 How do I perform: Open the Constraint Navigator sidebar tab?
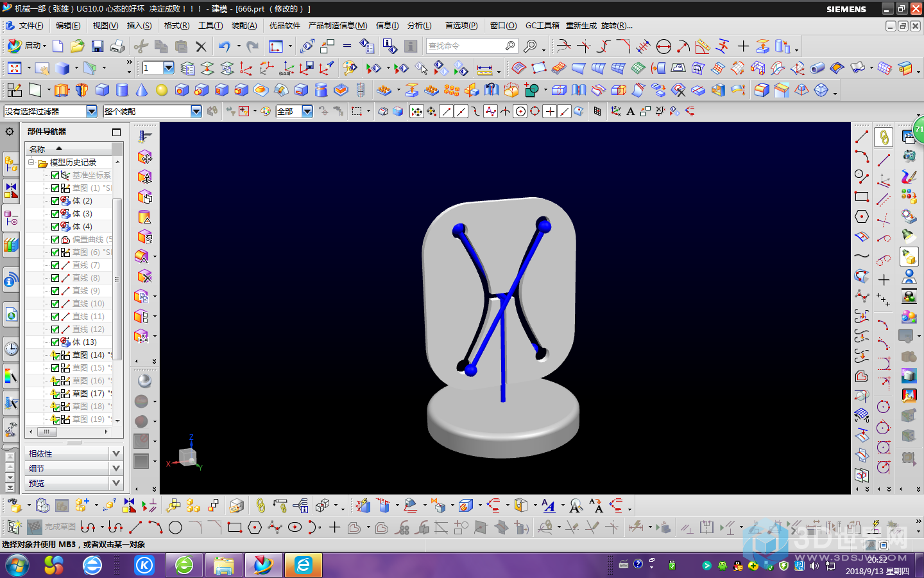pyautogui.click(x=11, y=190)
